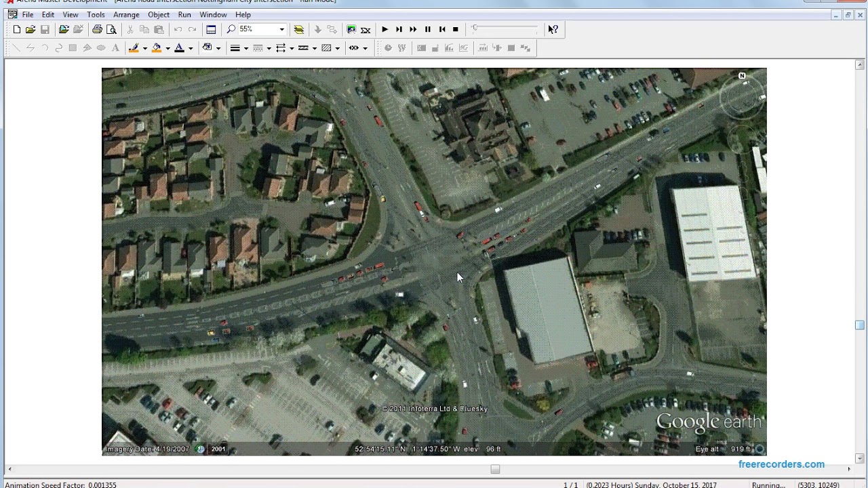
Task: Click the window background color icon
Action: (208, 48)
